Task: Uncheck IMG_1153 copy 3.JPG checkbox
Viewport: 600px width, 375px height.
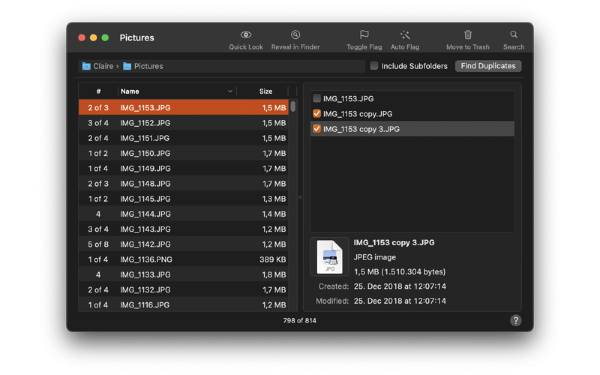Action: click(316, 129)
